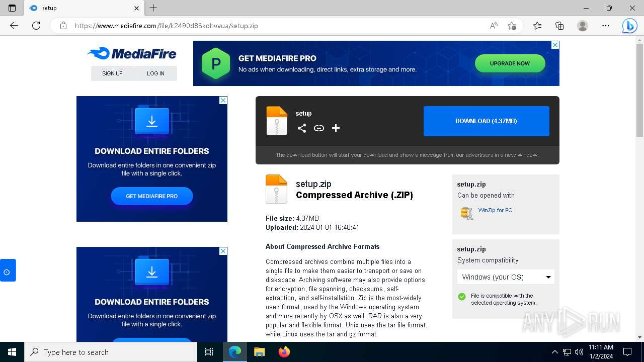Click GET MEDIAFIRE PRO in first ad
Screen dimensions: 644x362
coord(152,196)
